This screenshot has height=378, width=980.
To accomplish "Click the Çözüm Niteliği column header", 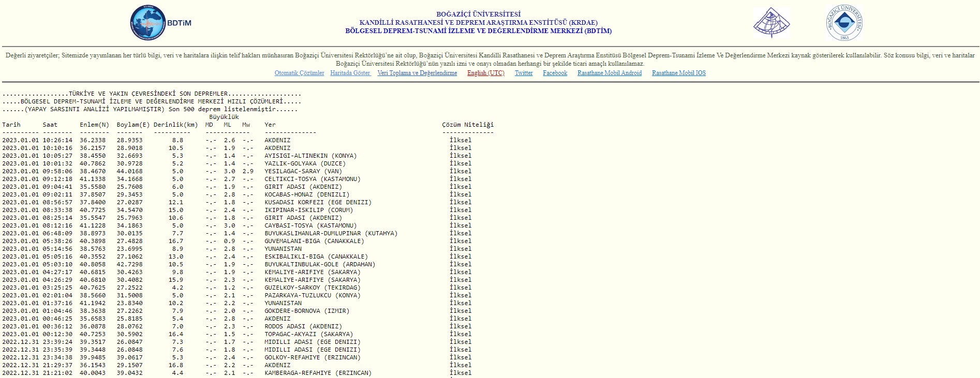I will tap(468, 125).
